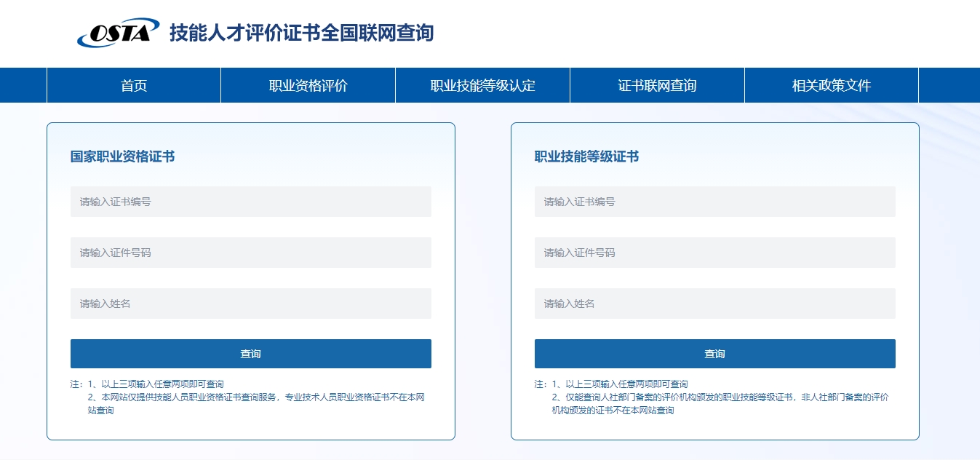Open the 相关政策文件 navigation item
Image resolution: width=980 pixels, height=460 pixels.
[831, 85]
